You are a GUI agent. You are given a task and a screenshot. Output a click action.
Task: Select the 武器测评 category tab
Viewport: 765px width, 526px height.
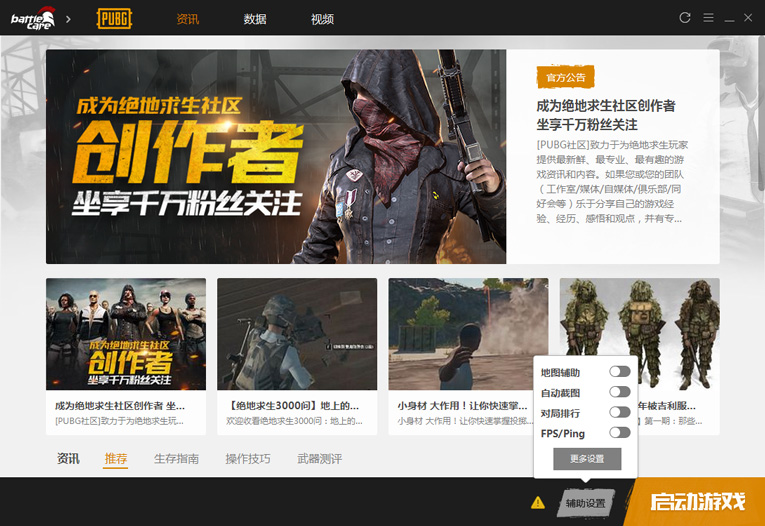pyautogui.click(x=320, y=459)
